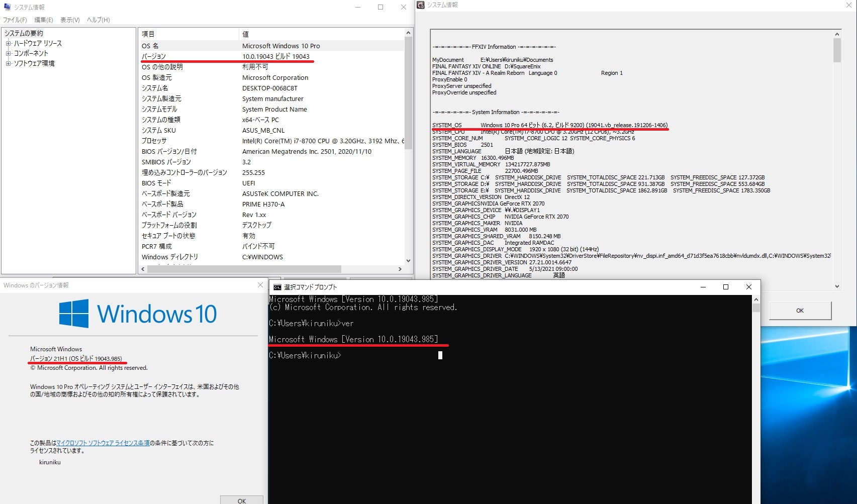Click the 値 column header
Screen dimensions: 857x504
[321, 34]
